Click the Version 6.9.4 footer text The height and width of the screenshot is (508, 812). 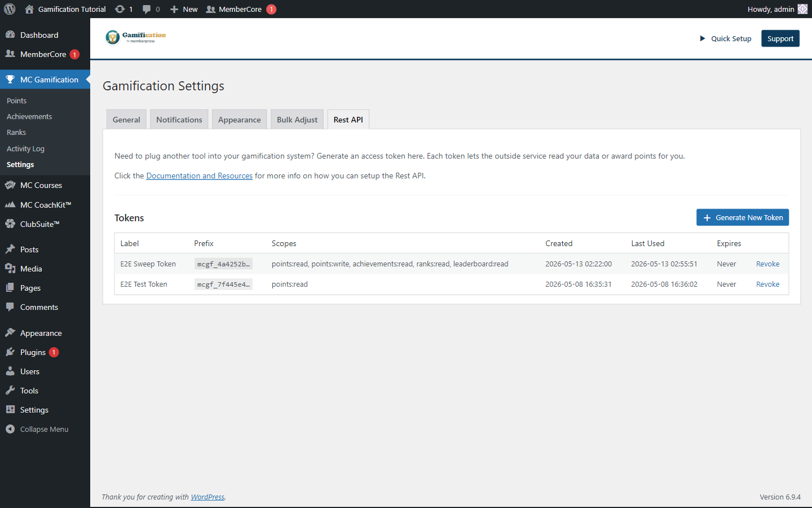click(x=780, y=497)
